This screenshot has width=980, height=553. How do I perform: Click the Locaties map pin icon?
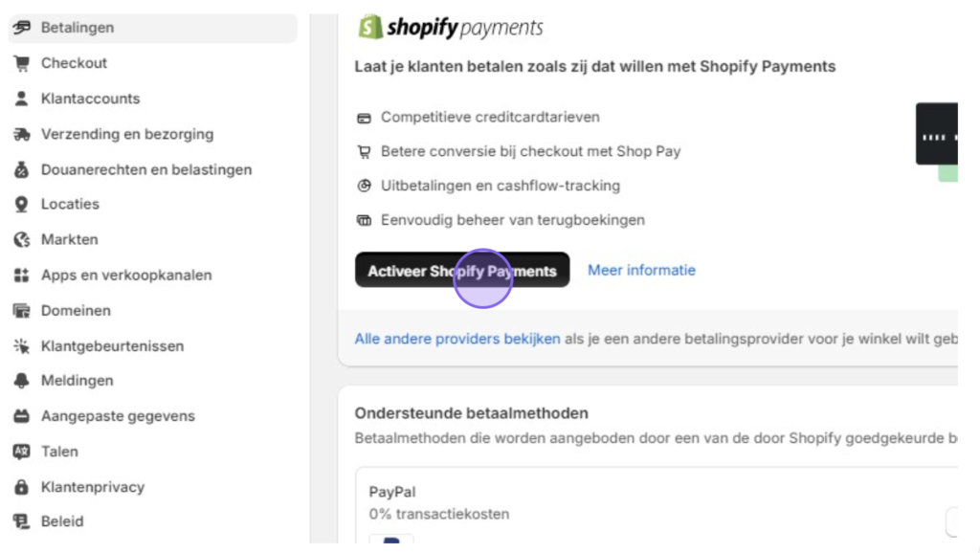tap(22, 205)
